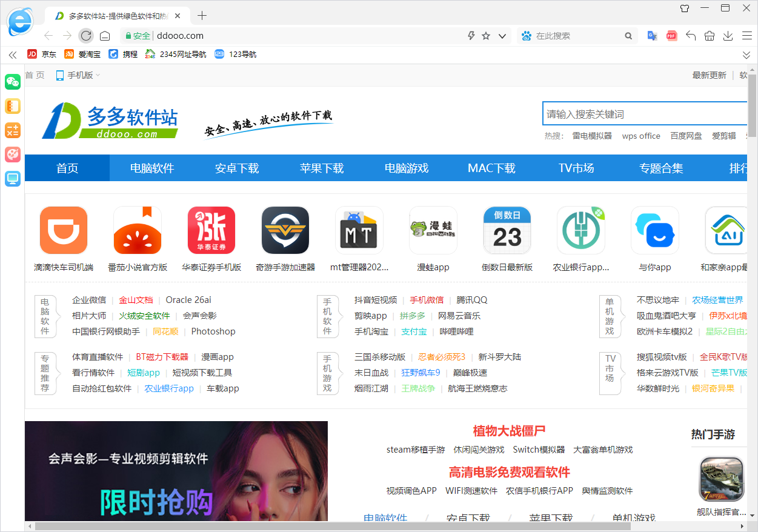Screen dimensions: 758x532
Task: Open the 123导航 bookmark
Action: tap(235, 54)
